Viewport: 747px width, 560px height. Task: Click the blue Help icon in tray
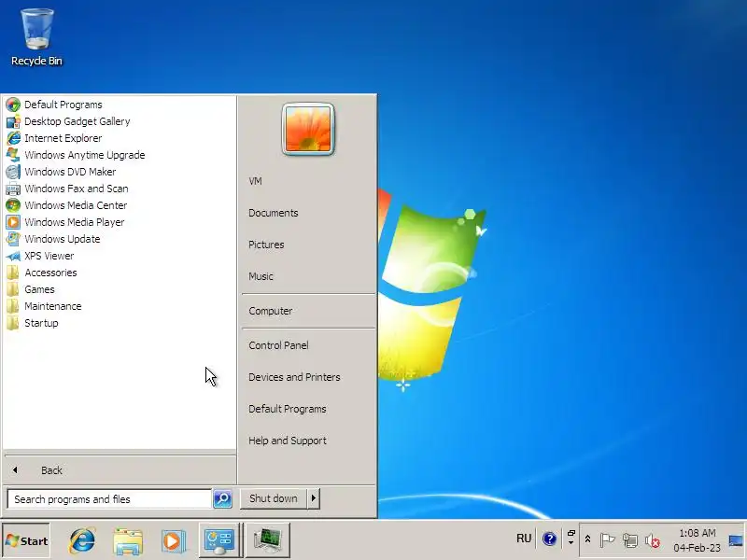pyautogui.click(x=549, y=539)
